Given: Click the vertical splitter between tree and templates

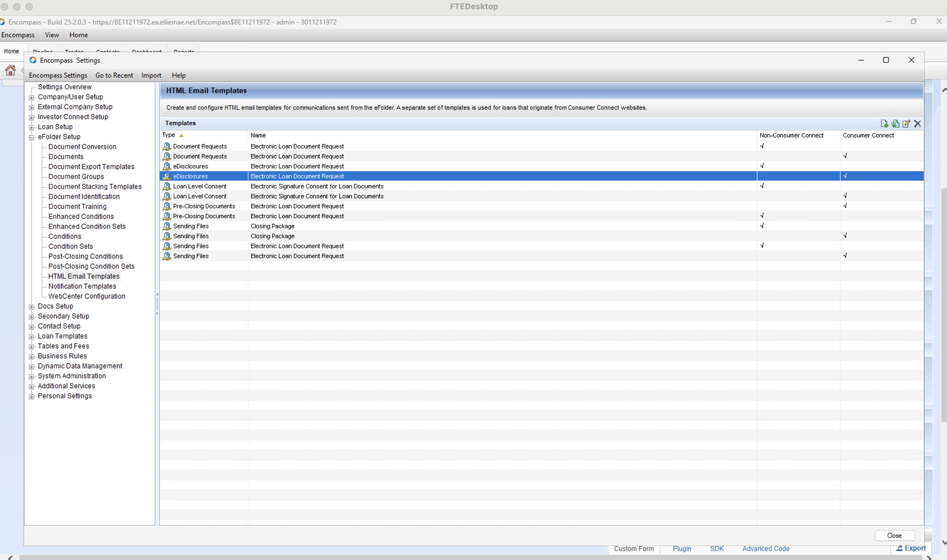Looking at the screenshot, I should [x=157, y=304].
